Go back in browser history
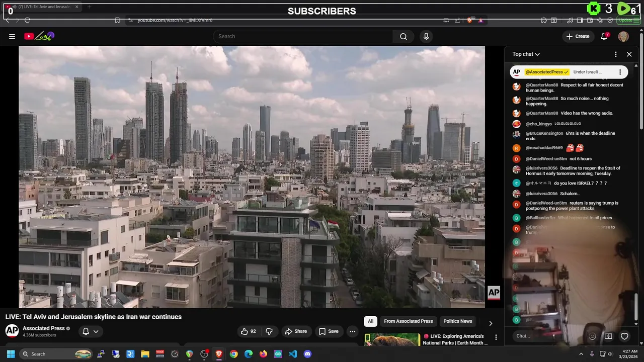Screen dimensions: 644x362 pyautogui.click(x=7, y=20)
